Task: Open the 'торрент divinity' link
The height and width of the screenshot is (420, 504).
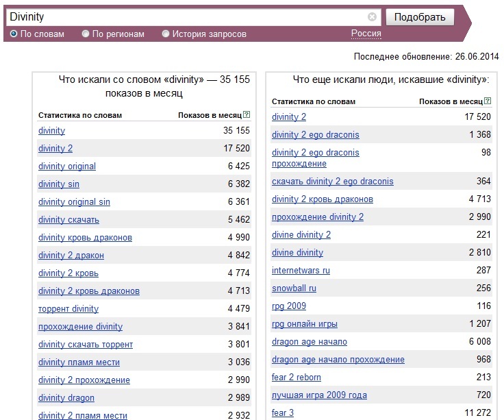Action: (68, 309)
